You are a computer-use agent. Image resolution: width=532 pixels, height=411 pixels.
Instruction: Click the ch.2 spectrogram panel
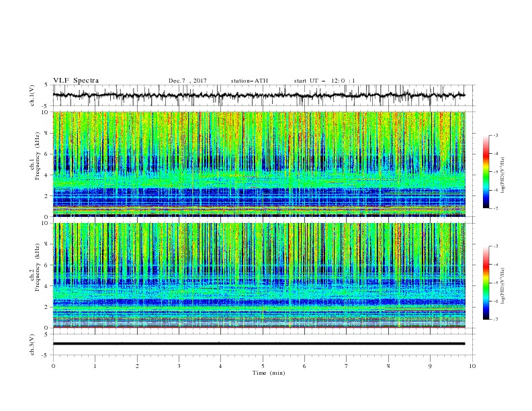[259, 275]
